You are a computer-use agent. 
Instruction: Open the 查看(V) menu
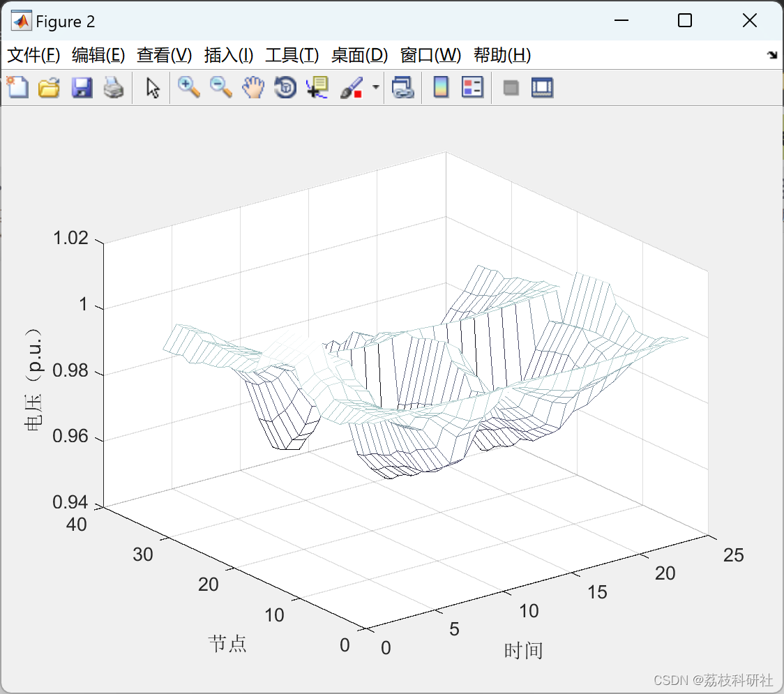click(165, 55)
